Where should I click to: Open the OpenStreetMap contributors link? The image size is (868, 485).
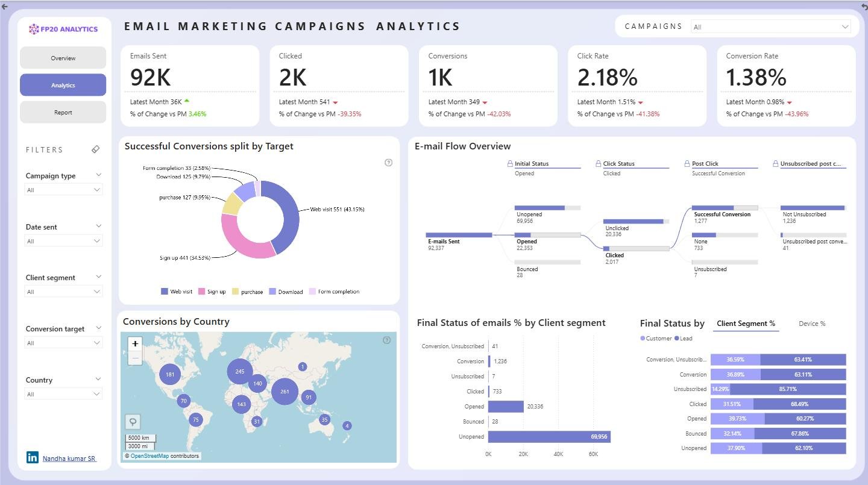(149, 456)
